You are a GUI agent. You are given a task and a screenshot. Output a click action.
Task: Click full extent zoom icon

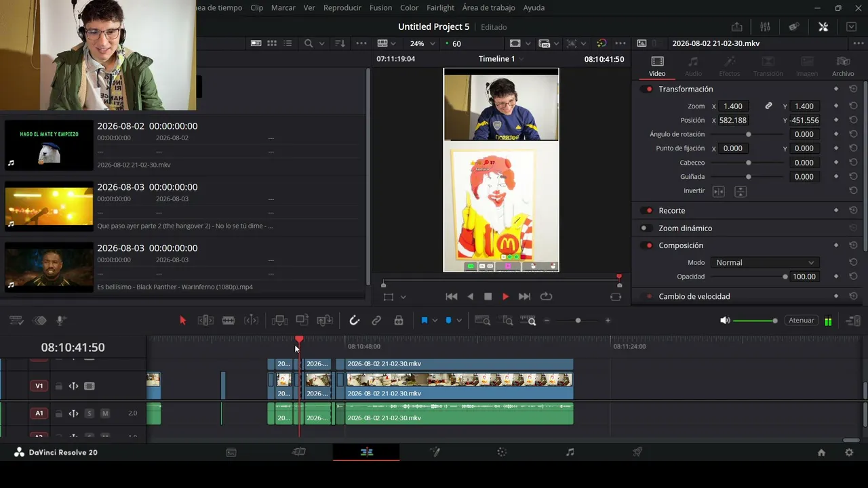tap(482, 321)
